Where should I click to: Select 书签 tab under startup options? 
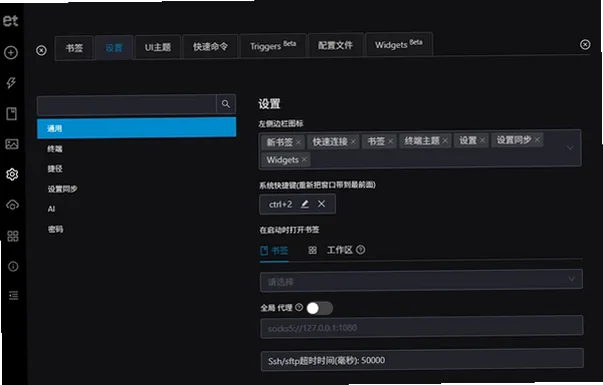coord(274,251)
